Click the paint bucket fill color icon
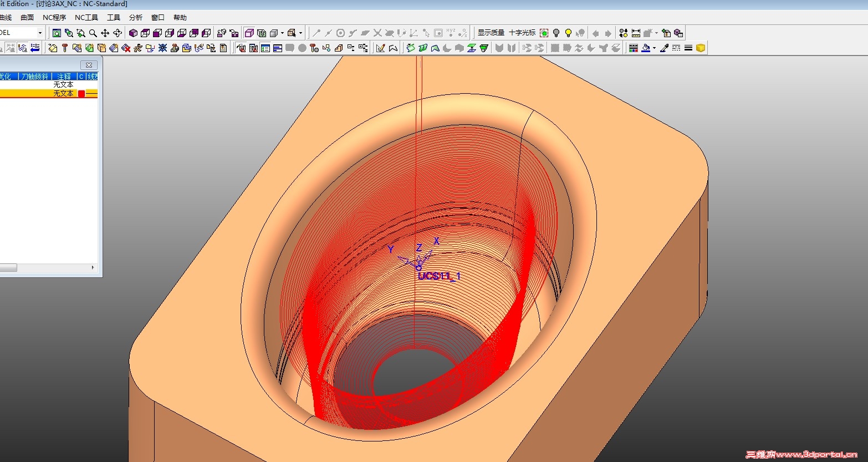This screenshot has height=462, width=868. 646,48
